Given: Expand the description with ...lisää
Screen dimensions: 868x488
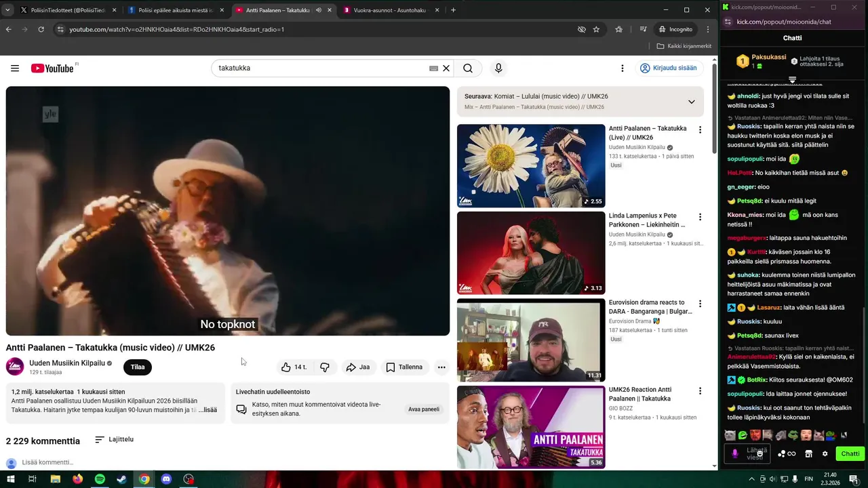Looking at the screenshot, I should click(x=208, y=410).
